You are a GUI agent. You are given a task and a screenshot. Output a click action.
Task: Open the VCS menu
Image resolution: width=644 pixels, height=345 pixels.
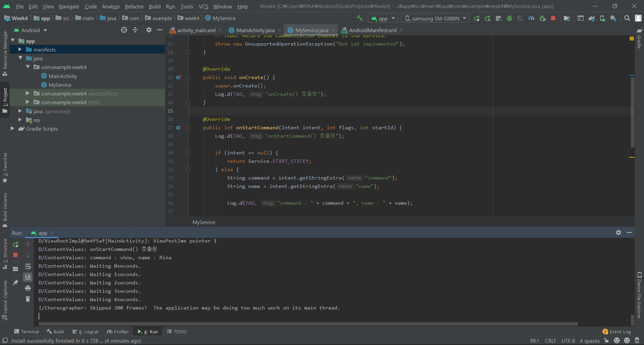203,6
